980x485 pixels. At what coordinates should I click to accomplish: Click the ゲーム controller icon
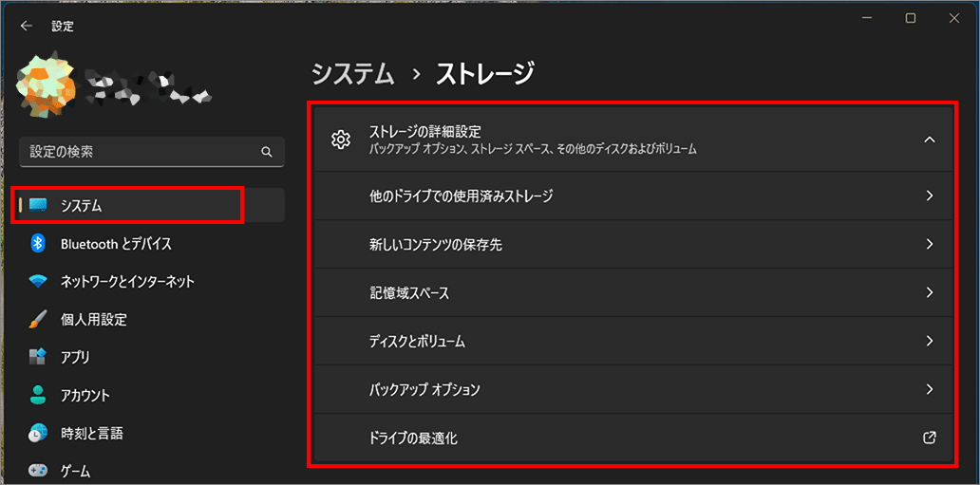point(38,470)
